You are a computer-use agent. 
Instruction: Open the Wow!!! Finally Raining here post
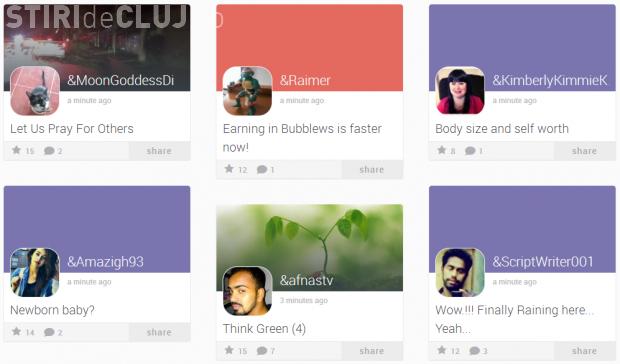[x=514, y=319]
